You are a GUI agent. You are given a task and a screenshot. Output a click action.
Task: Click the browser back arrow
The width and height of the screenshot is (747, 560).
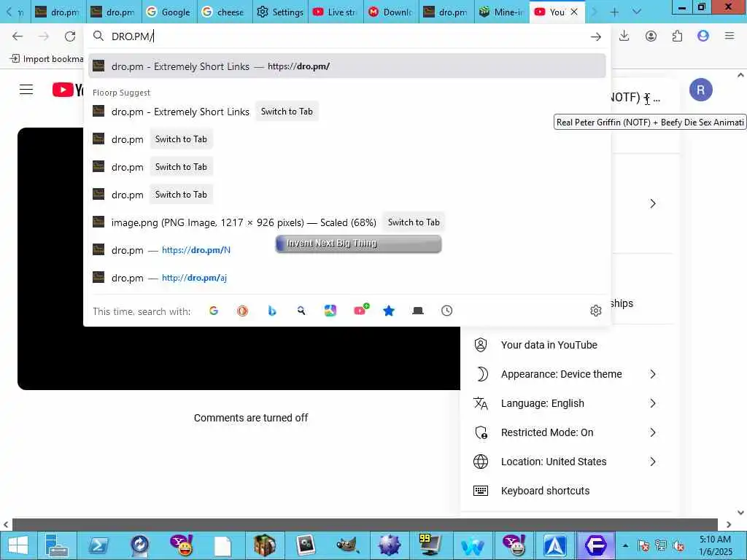tap(18, 36)
